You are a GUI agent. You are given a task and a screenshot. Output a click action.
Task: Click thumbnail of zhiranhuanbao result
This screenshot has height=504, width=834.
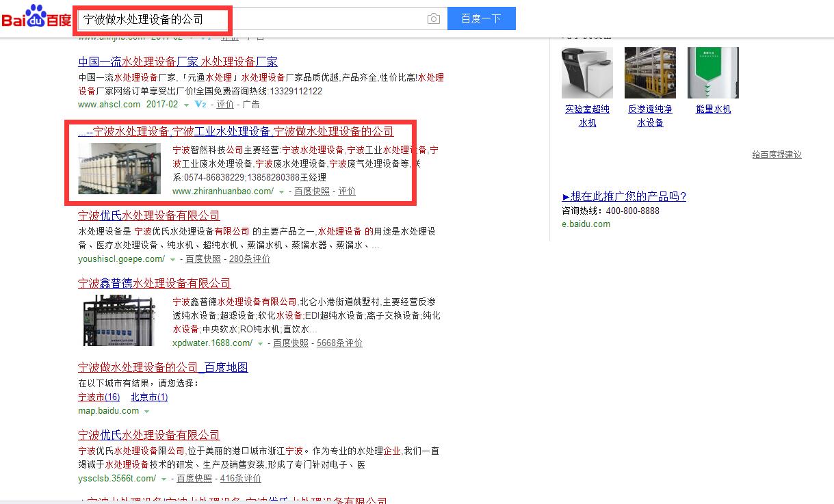[119, 168]
